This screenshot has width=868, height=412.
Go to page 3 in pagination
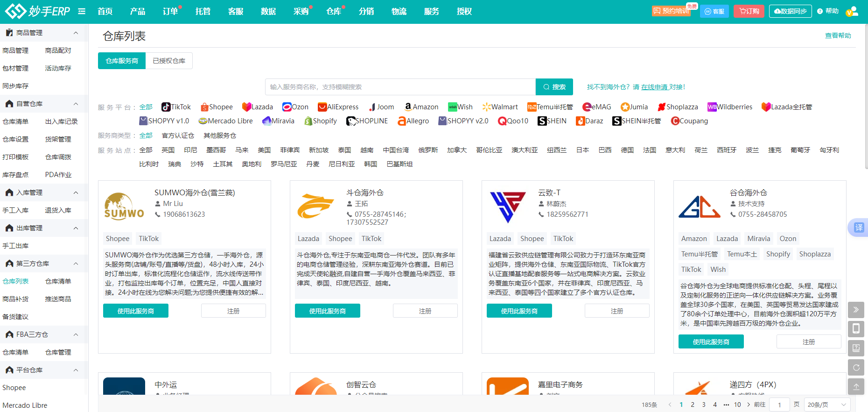tap(704, 405)
